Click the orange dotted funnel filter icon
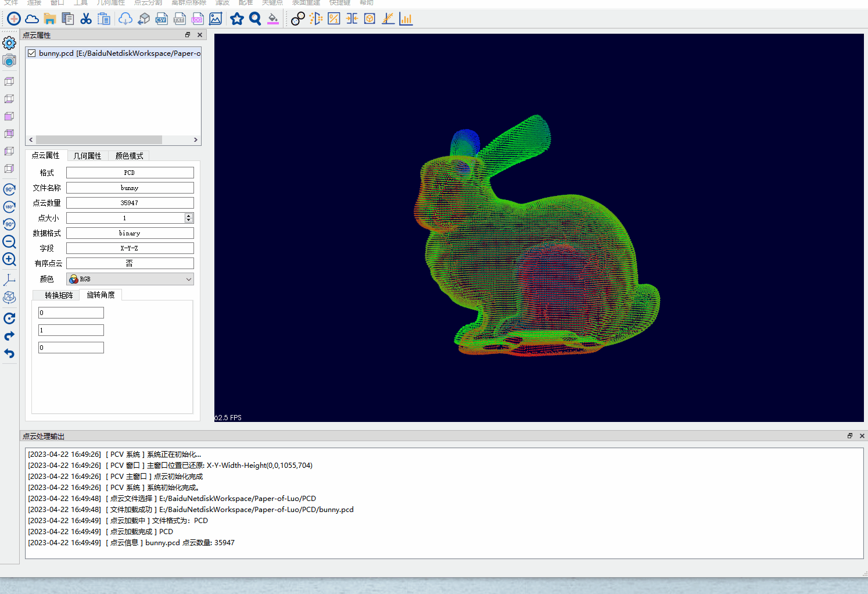 click(x=316, y=19)
